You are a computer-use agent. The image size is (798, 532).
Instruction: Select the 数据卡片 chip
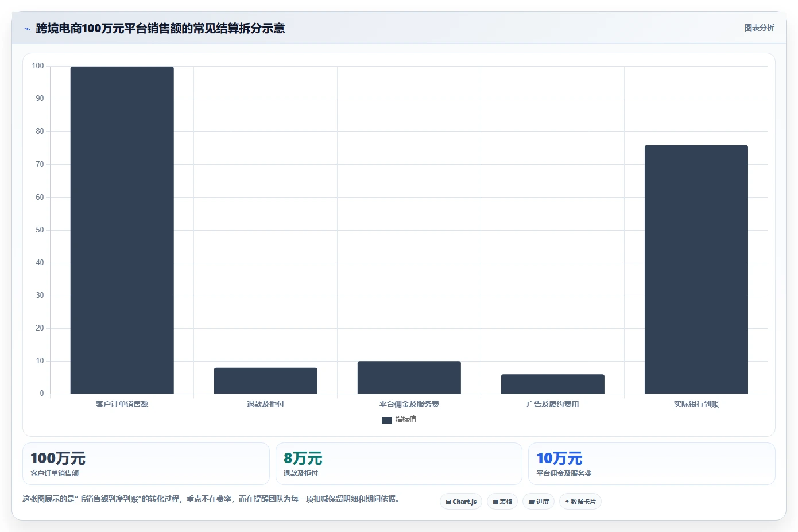coord(580,502)
